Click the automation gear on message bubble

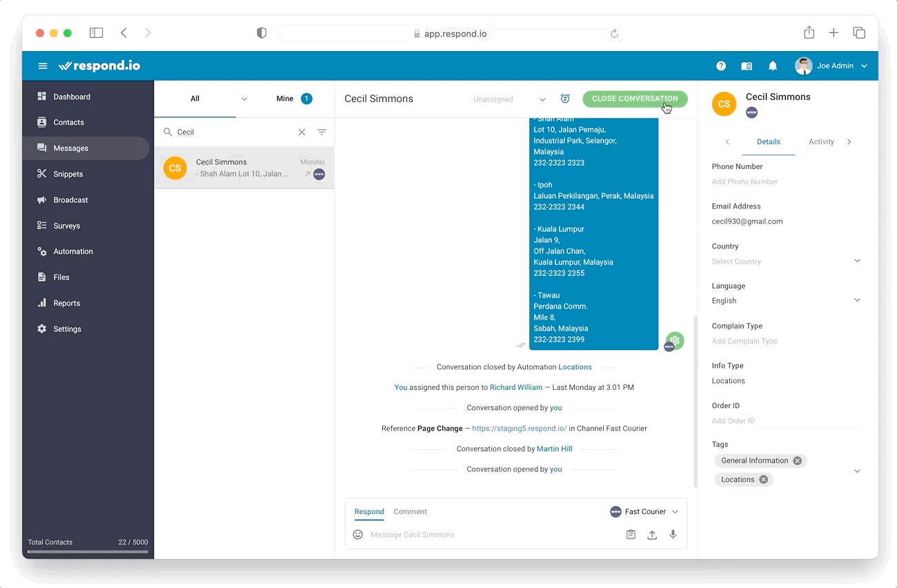[x=675, y=340]
